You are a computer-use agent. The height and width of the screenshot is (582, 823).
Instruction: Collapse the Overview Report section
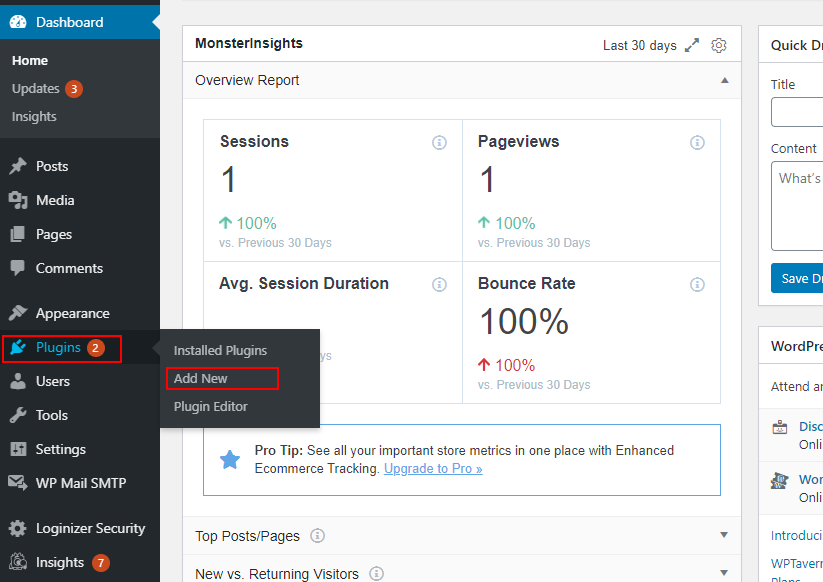pos(725,80)
